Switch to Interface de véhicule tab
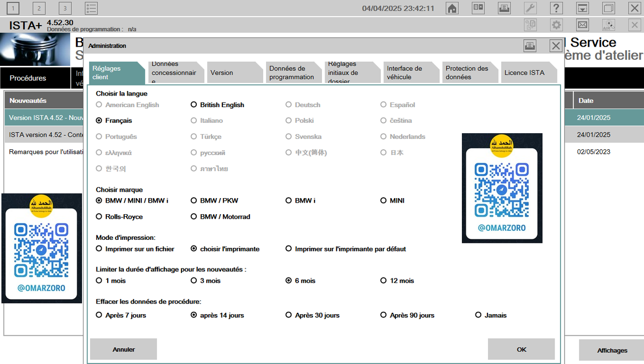The width and height of the screenshot is (644, 364). point(412,73)
